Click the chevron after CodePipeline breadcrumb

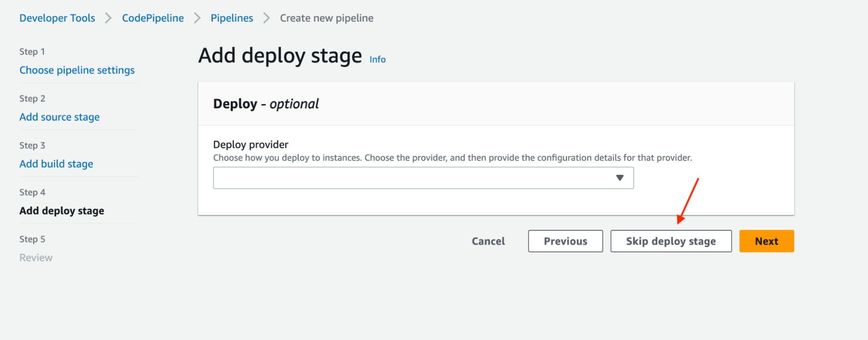pos(198,18)
